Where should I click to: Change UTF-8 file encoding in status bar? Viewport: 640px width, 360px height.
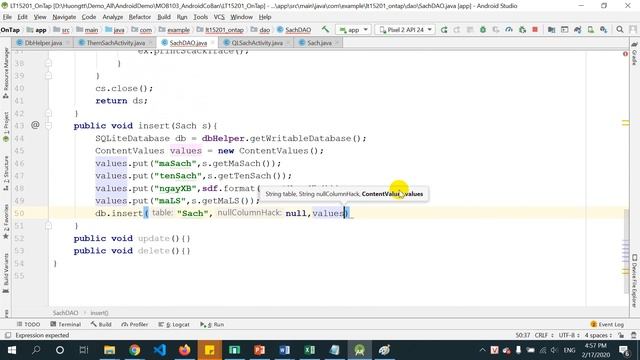tap(569, 336)
